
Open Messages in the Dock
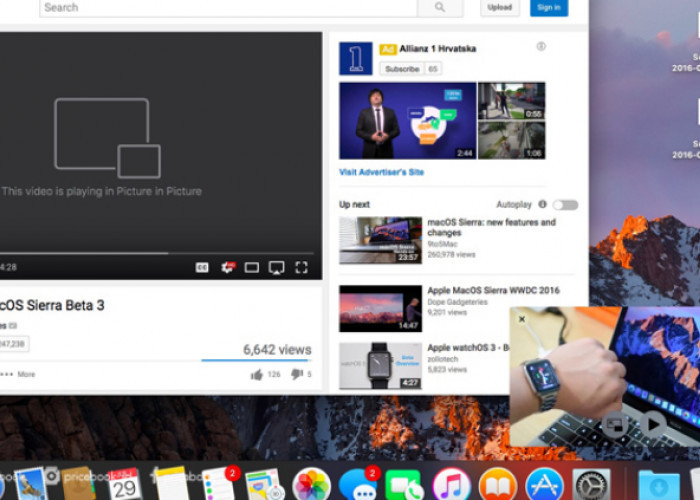(358, 485)
